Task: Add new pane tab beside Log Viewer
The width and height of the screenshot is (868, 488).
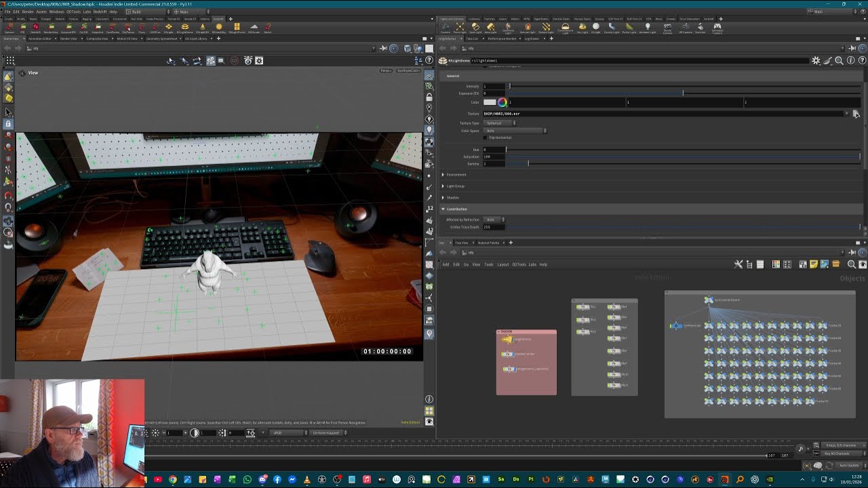Action: coord(551,39)
